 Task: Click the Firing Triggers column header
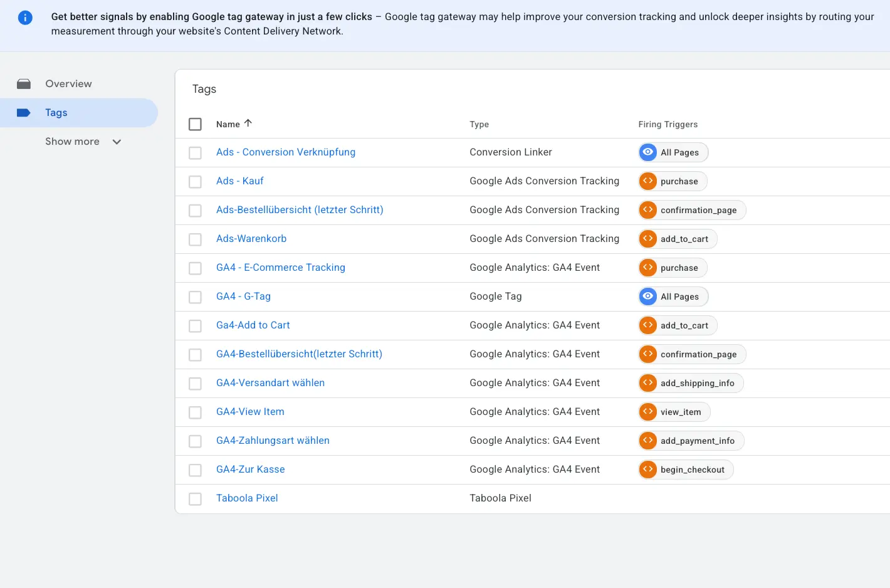[x=668, y=124]
